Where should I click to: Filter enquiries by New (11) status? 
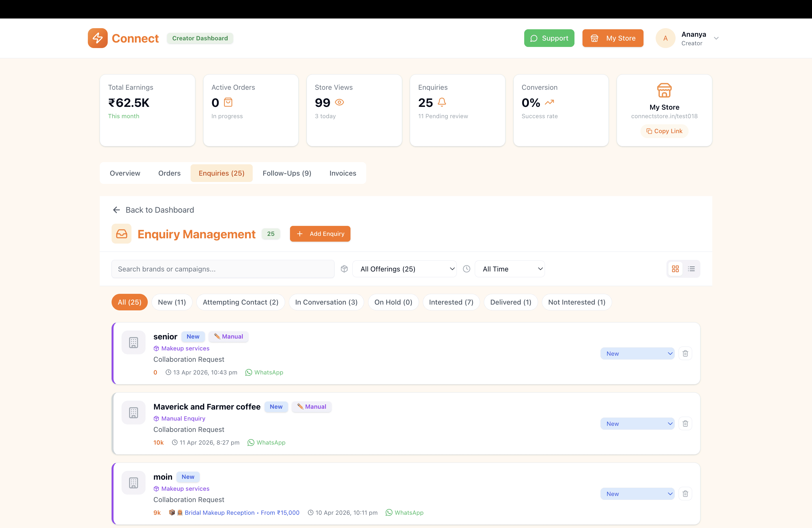point(172,302)
